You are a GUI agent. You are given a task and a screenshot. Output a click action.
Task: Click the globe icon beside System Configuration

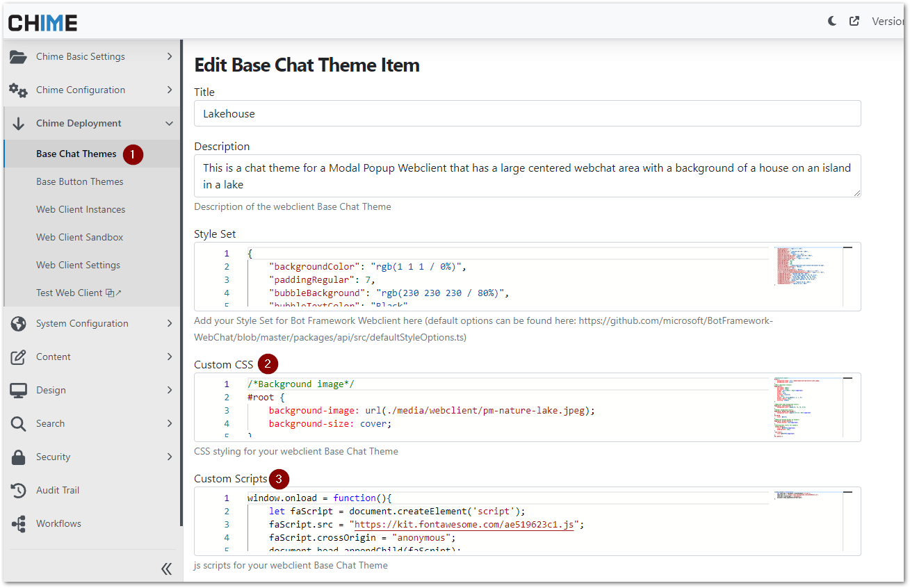click(x=18, y=324)
